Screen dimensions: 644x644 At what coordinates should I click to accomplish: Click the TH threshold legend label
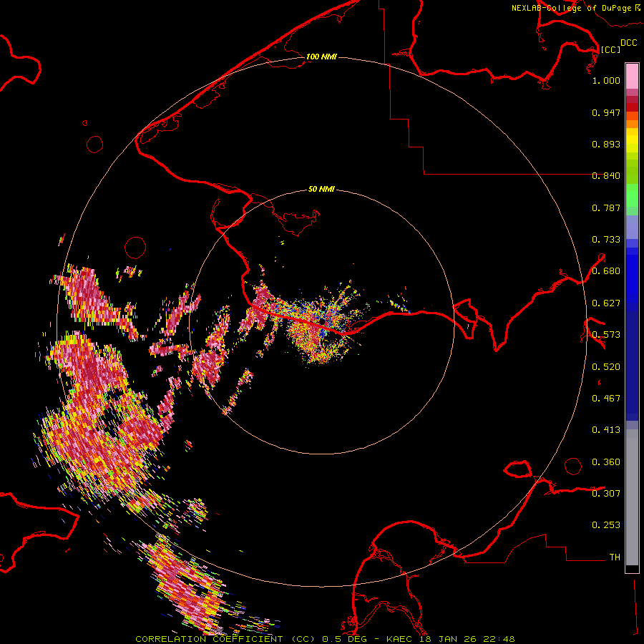[x=615, y=557]
